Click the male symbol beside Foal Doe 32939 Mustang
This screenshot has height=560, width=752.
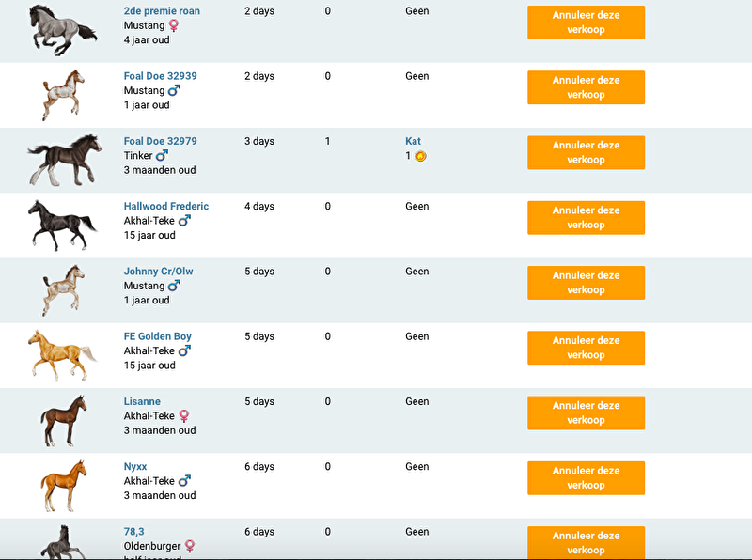tap(173, 91)
